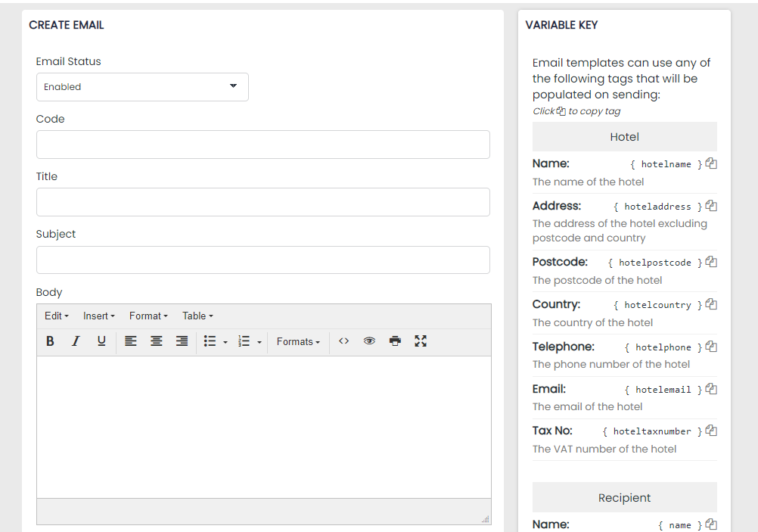
Task: Align body text to center
Action: point(157,341)
